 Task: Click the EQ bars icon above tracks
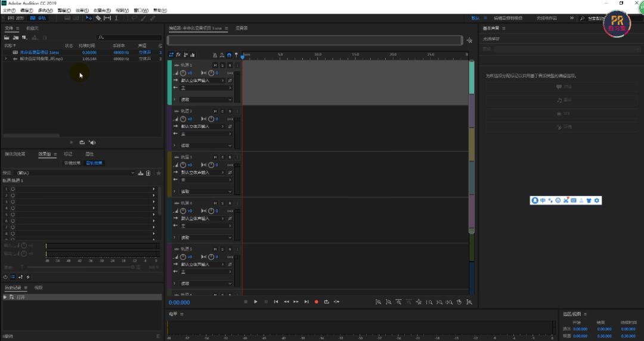coord(193,55)
